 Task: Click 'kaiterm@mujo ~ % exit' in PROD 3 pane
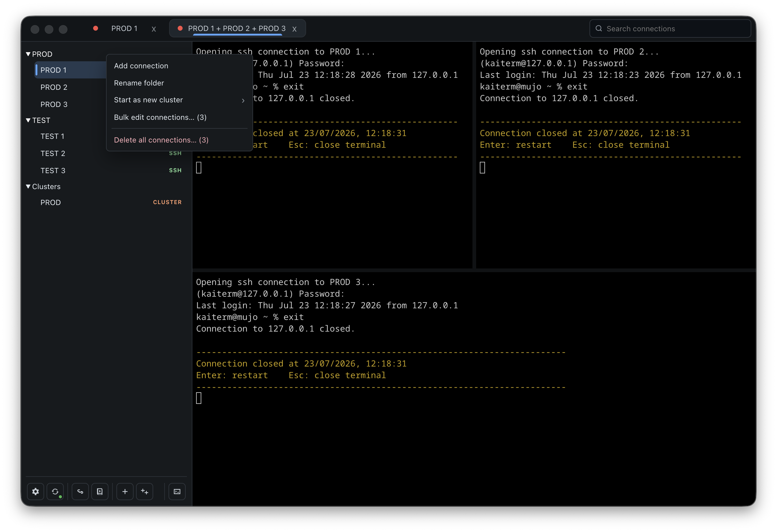pos(250,317)
